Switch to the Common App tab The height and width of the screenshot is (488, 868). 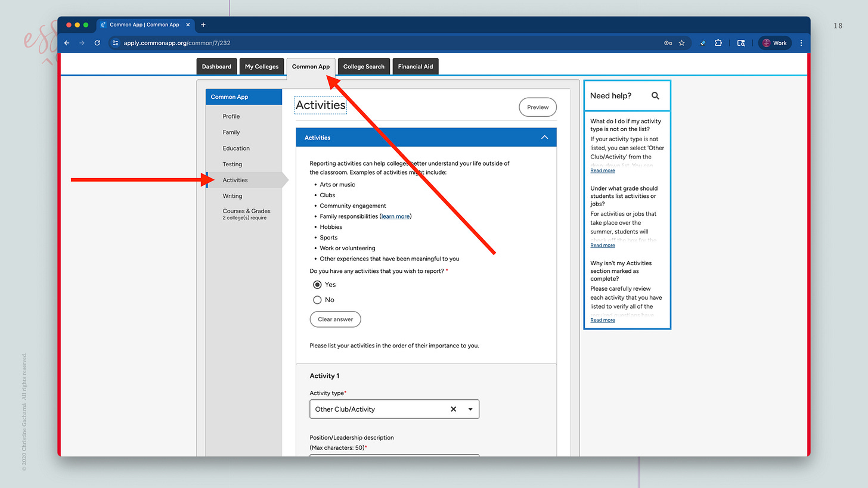311,67
